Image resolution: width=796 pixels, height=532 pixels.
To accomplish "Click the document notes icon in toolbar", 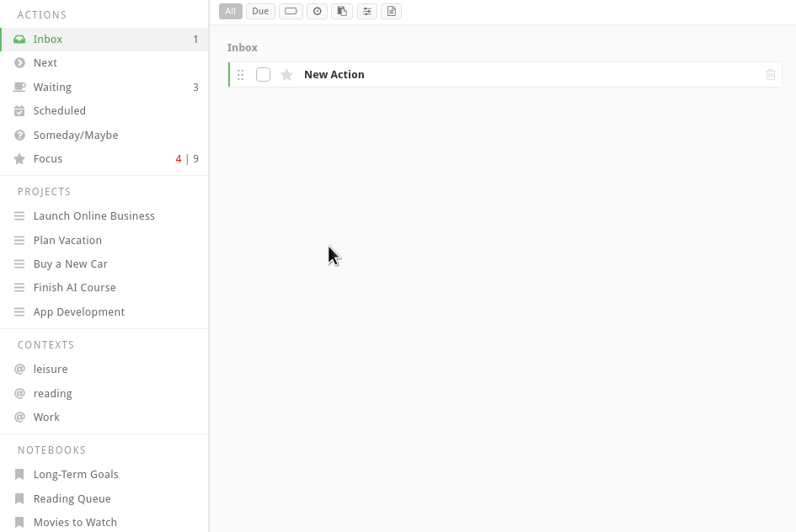I will point(391,11).
